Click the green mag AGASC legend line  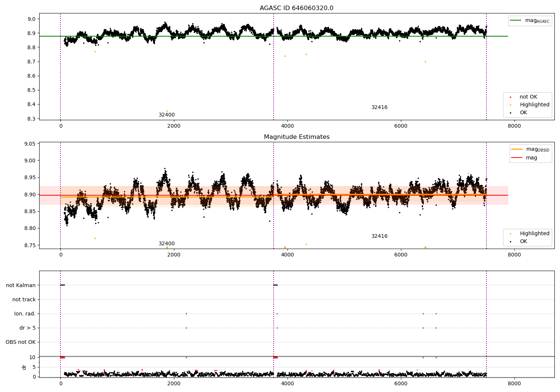pos(516,21)
